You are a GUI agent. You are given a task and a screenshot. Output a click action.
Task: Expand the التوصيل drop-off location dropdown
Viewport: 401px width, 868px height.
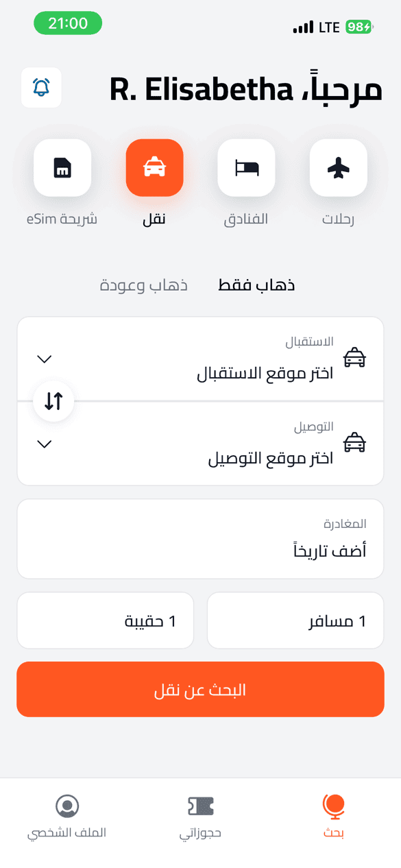pyautogui.click(x=44, y=444)
